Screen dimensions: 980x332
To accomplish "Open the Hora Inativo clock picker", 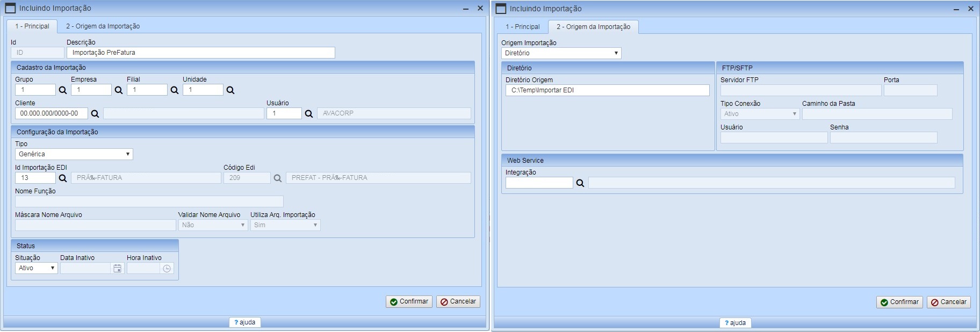I will (167, 269).
